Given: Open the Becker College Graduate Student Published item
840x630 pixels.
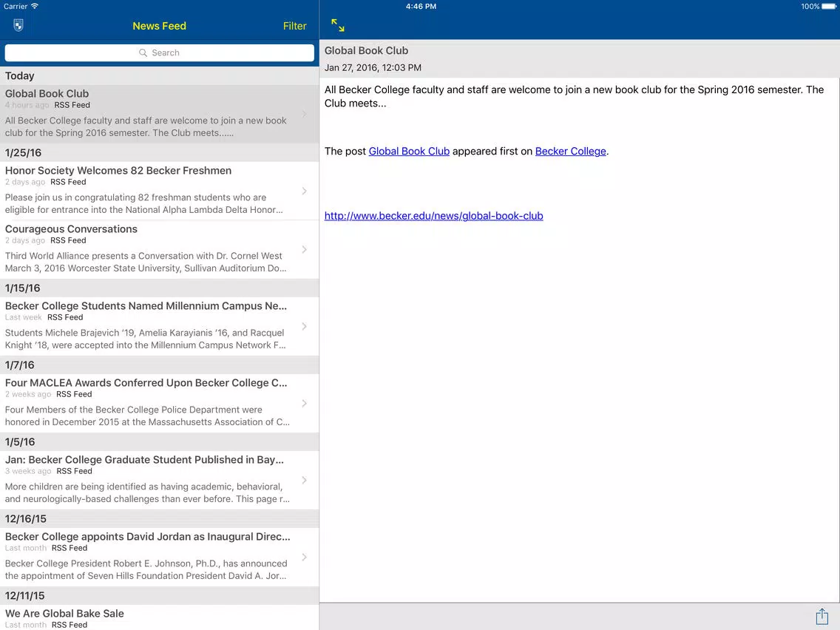Looking at the screenshot, I should point(159,479).
